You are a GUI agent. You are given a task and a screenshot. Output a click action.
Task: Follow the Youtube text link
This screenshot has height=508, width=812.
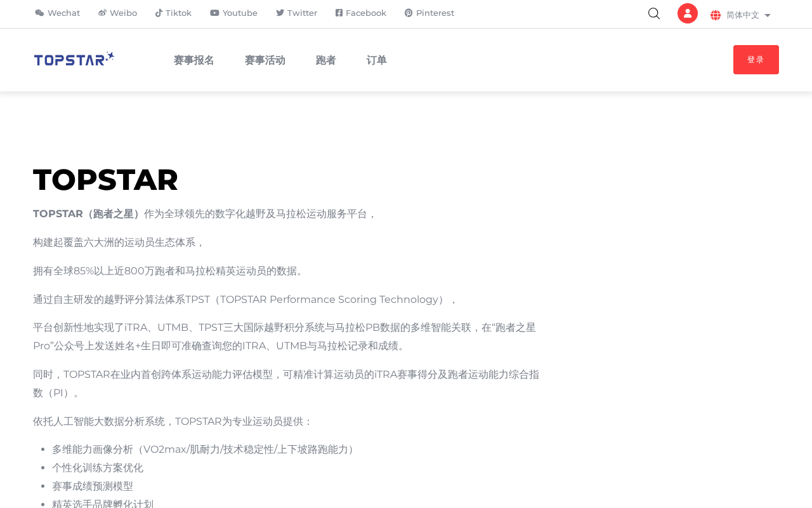pos(240,13)
